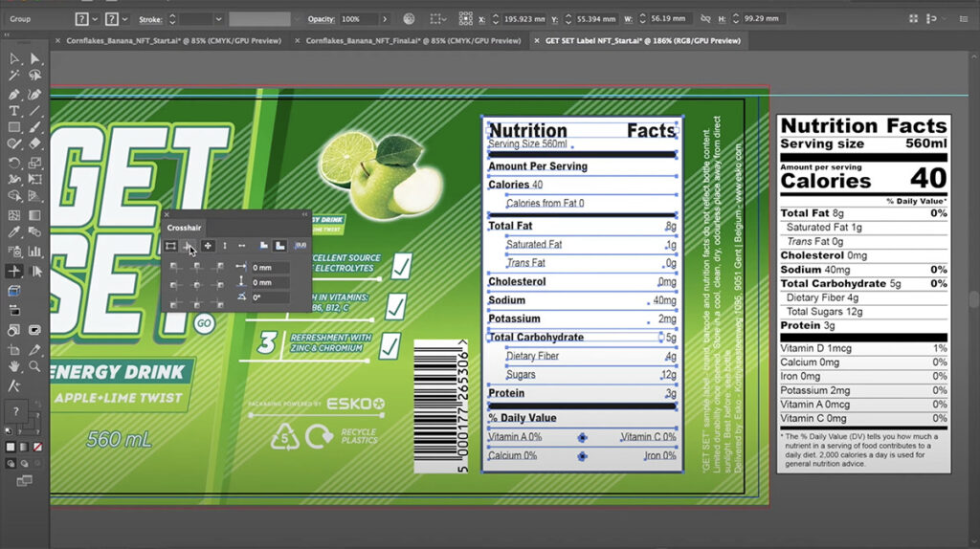Toggle the single crosshair mode button under cursor
980x549 pixels.
(189, 246)
